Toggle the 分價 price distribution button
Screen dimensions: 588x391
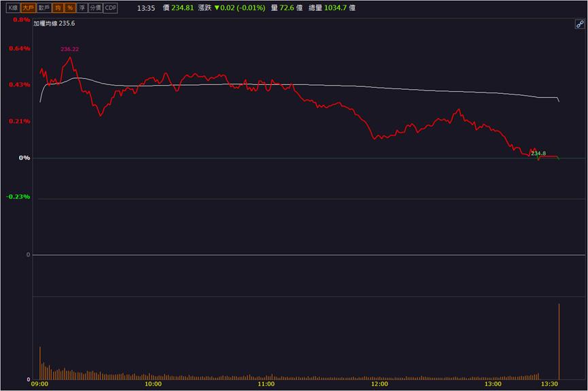tap(96, 8)
